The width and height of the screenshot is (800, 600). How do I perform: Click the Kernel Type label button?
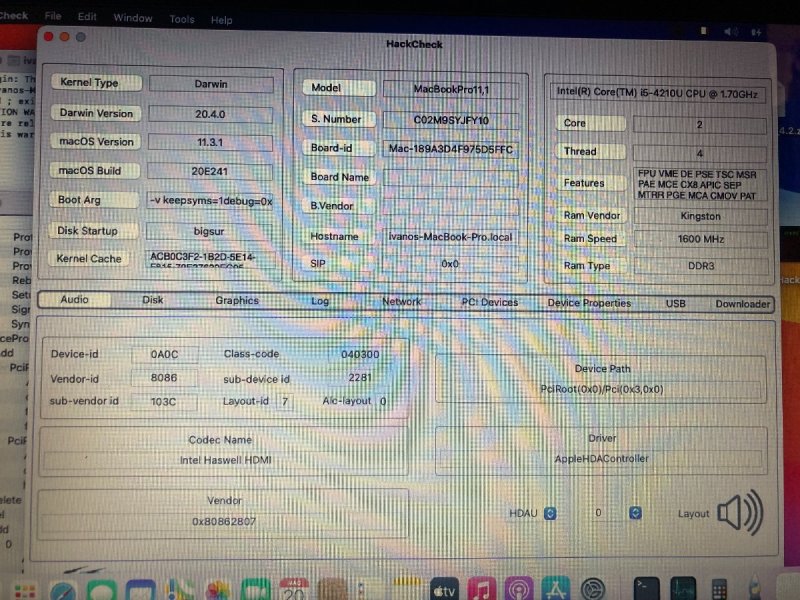(x=96, y=83)
